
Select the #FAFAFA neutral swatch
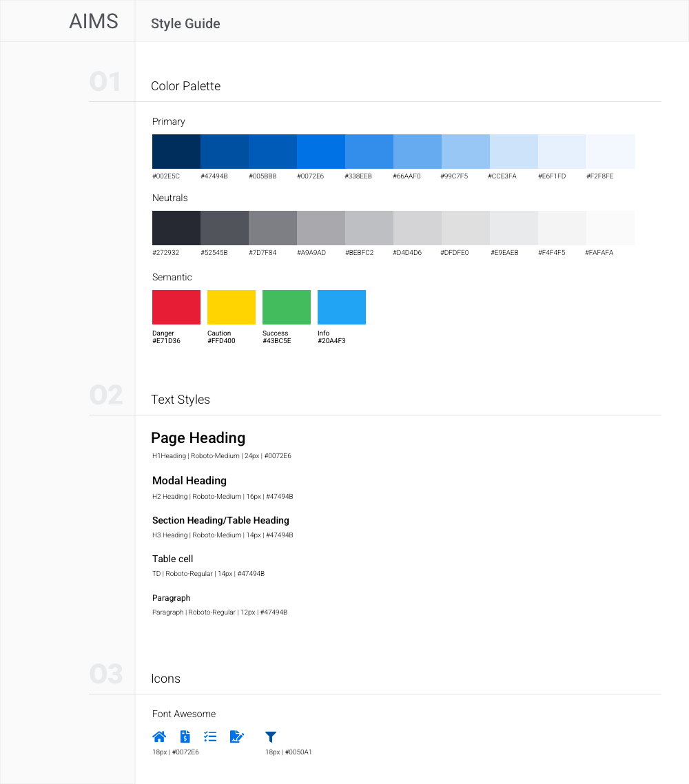(610, 227)
